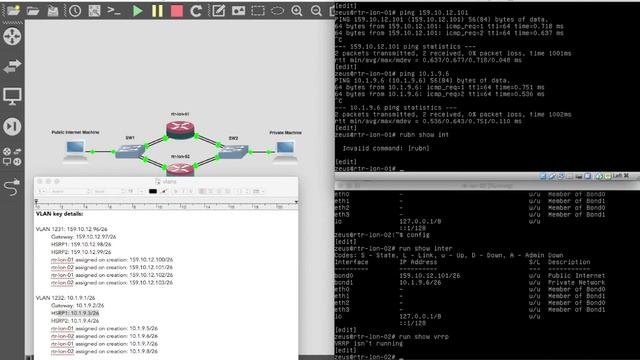The image size is (640, 360).
Task: Select the Public Internet Machine computer
Action: [75, 151]
